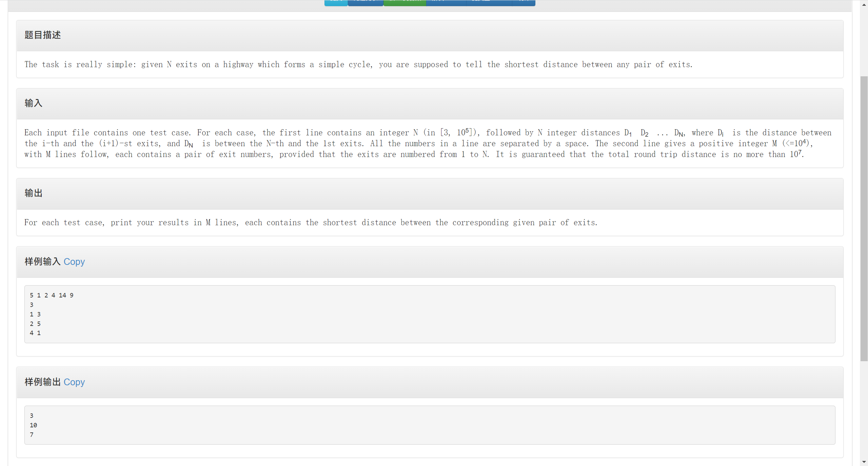Screen dimensions: 868x466
Task: Click the 题目描述 heading
Action: tap(42, 35)
